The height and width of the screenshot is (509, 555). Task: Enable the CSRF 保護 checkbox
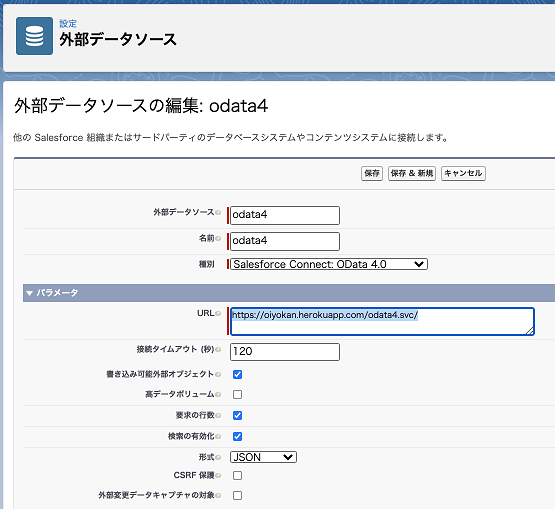tap(238, 475)
